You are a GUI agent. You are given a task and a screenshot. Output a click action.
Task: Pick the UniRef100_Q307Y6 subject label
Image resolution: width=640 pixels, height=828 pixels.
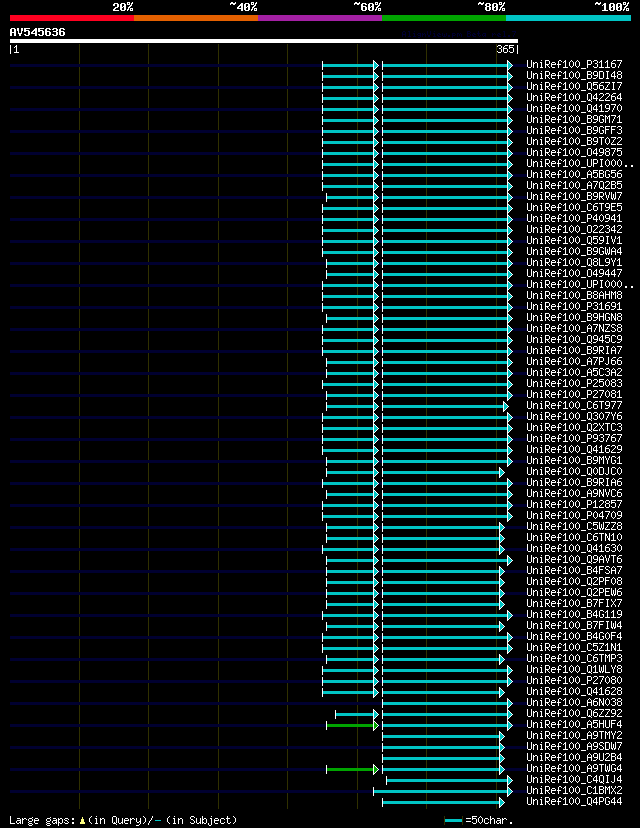pos(574,416)
